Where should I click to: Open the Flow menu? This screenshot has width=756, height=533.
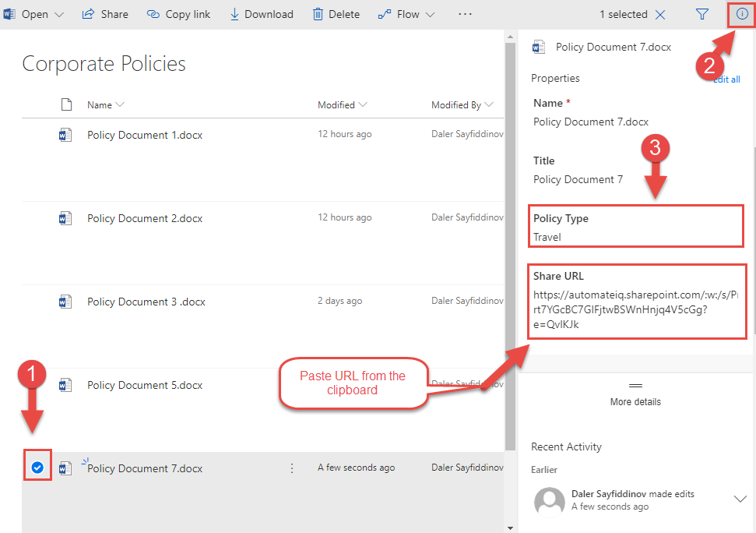pyautogui.click(x=406, y=15)
